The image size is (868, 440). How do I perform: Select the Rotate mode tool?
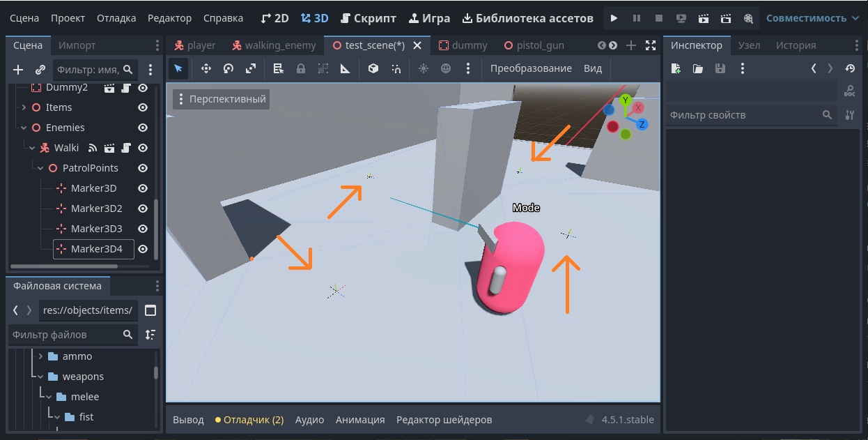pyautogui.click(x=228, y=68)
